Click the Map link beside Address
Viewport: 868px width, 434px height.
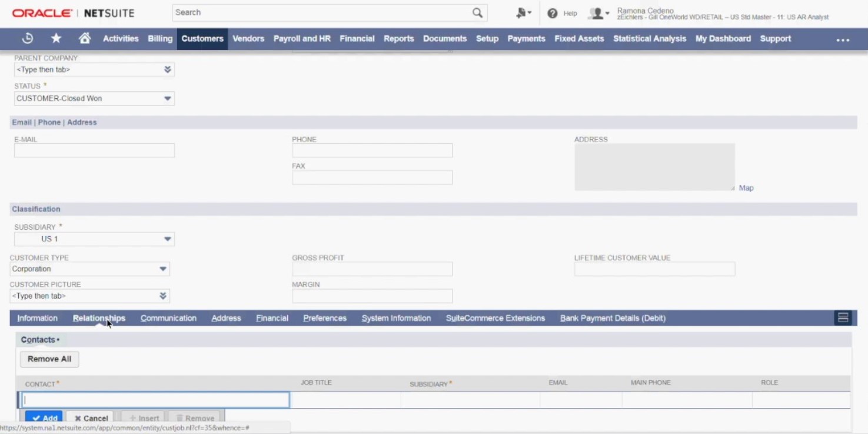[x=746, y=188]
